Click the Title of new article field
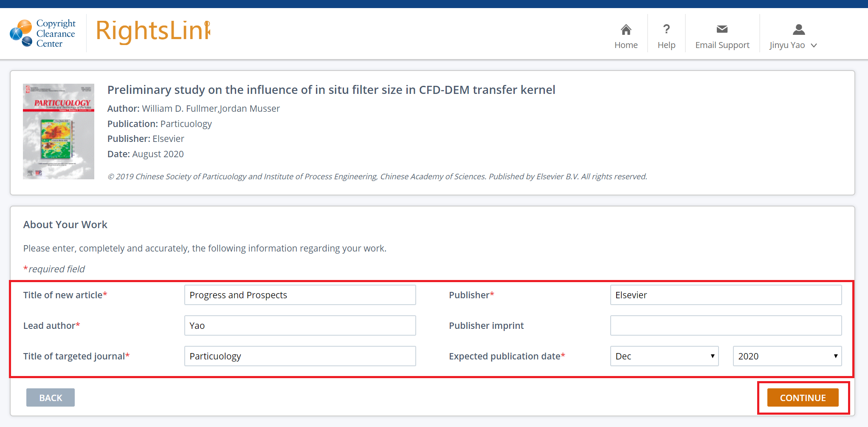 click(x=300, y=295)
